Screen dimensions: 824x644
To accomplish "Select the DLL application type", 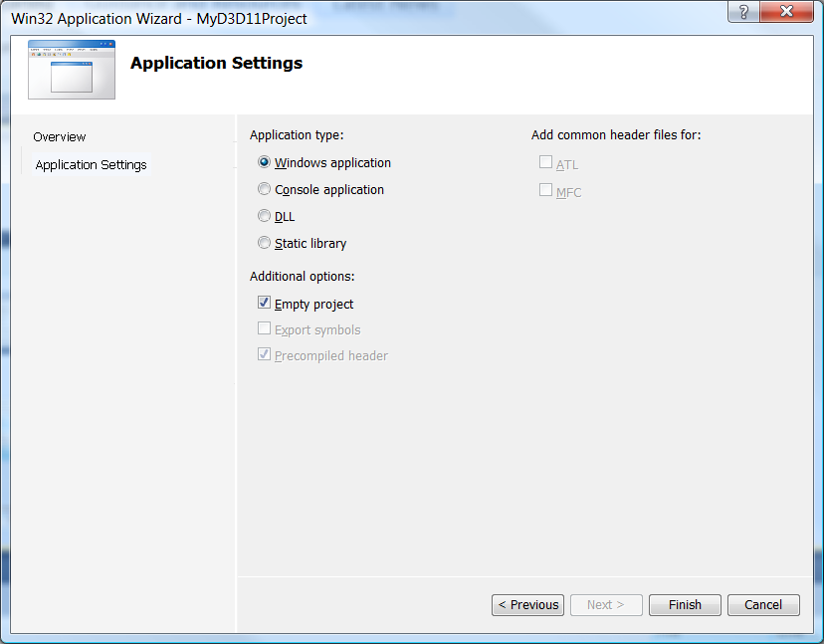I will tap(264, 216).
